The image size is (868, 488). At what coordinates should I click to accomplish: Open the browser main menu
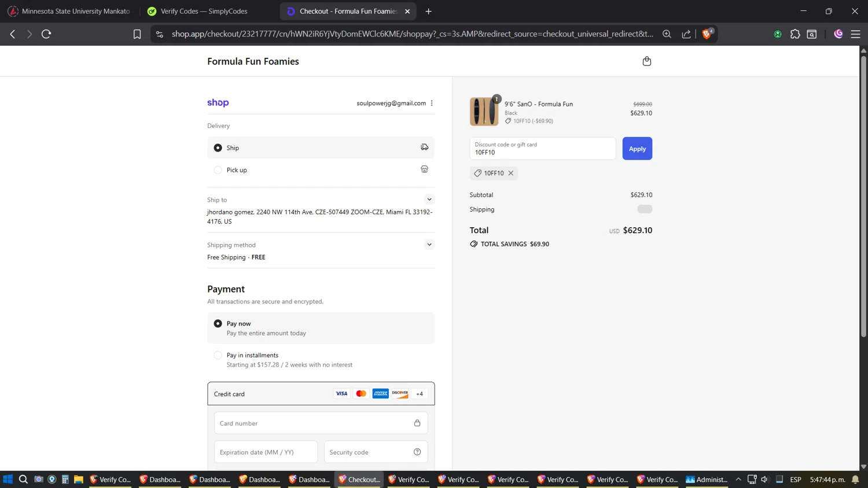tap(855, 34)
